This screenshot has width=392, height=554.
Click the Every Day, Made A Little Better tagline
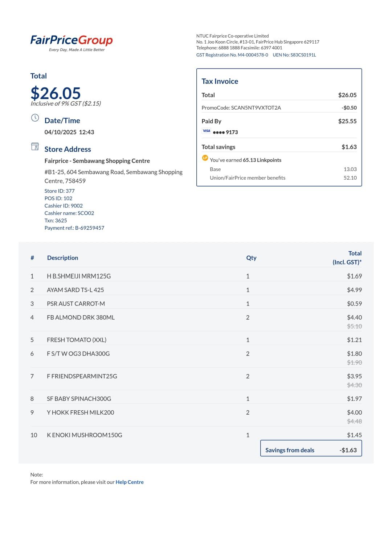coord(77,50)
